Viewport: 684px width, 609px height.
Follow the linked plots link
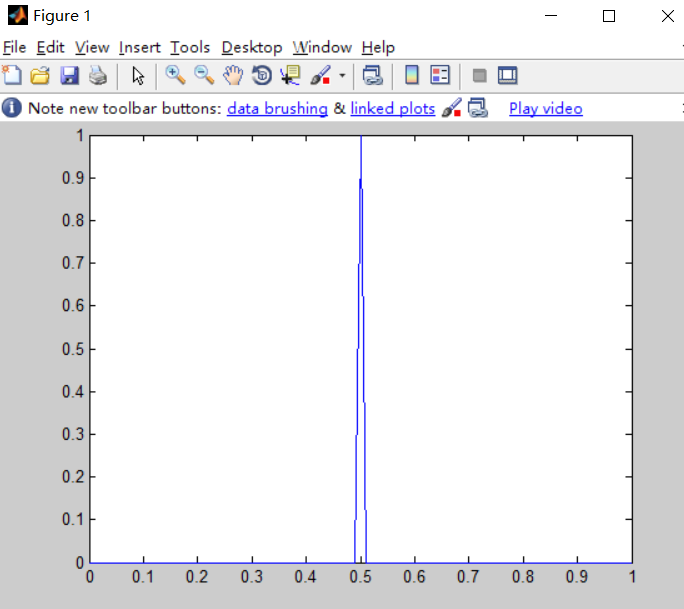pyautogui.click(x=393, y=108)
